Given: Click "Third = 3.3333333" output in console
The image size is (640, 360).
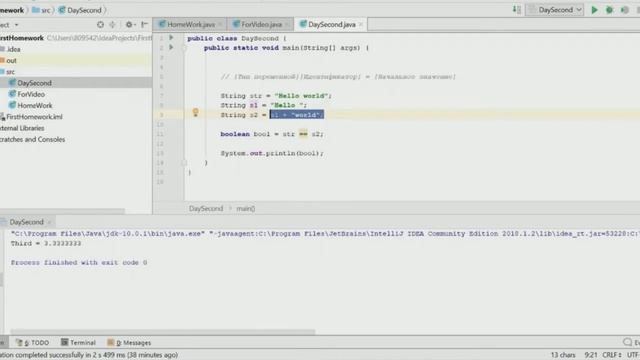Looking at the screenshot, I should click(46, 243).
